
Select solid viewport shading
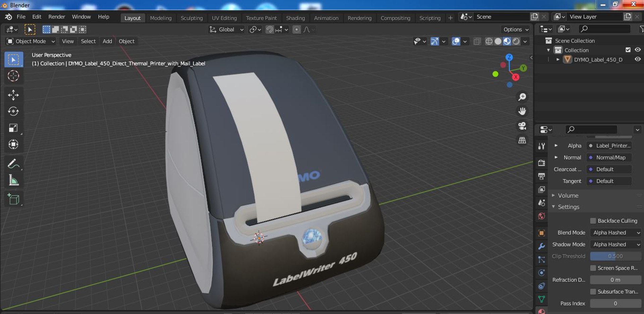498,41
